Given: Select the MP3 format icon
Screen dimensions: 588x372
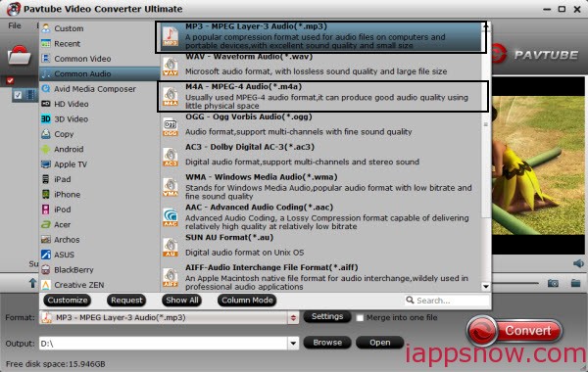Looking at the screenshot, I should (x=171, y=37).
